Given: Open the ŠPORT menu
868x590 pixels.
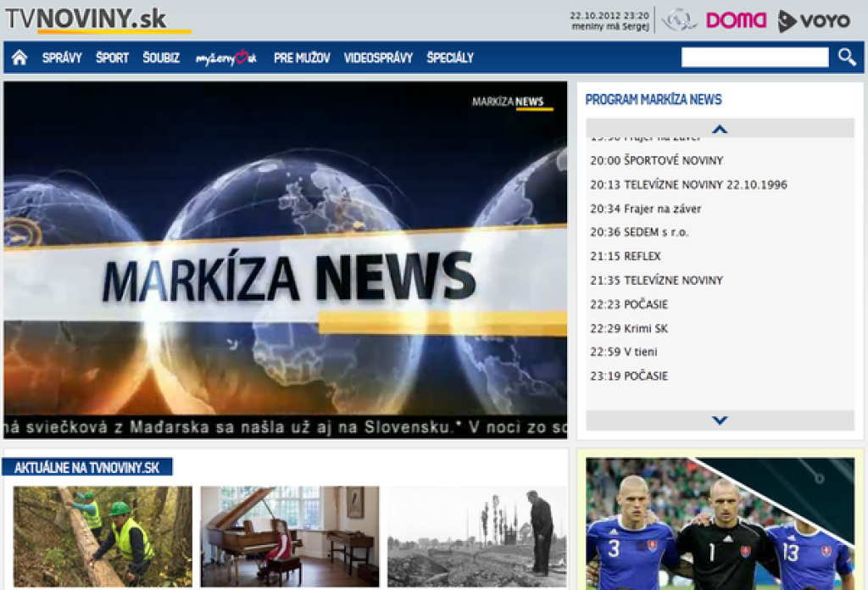Looking at the screenshot, I should point(112,58).
